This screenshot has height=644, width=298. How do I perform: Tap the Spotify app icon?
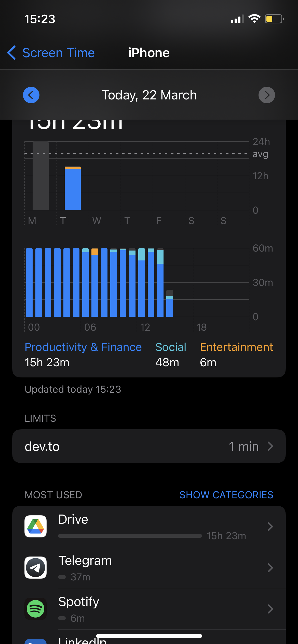click(x=35, y=609)
